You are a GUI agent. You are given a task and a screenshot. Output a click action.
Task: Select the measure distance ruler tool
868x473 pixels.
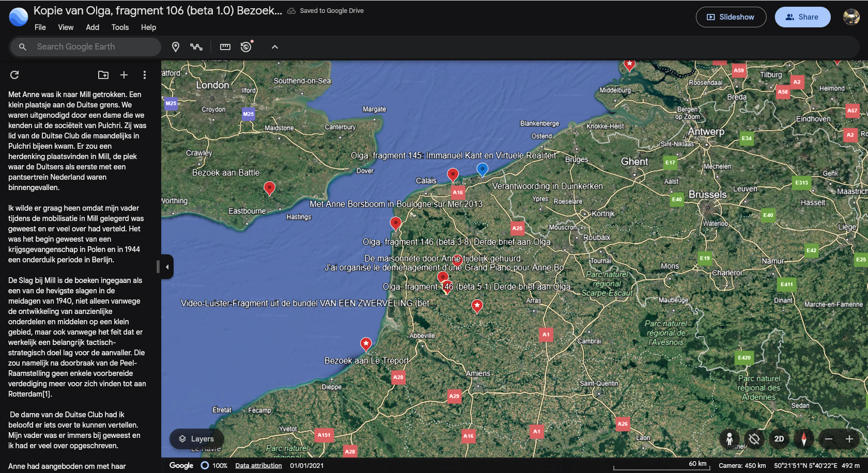225,47
